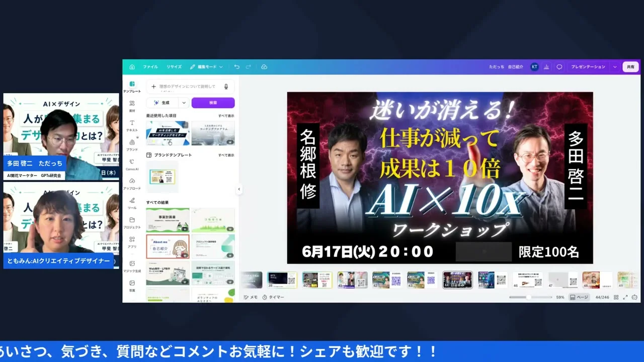Click the 生成 generate button

(163, 103)
